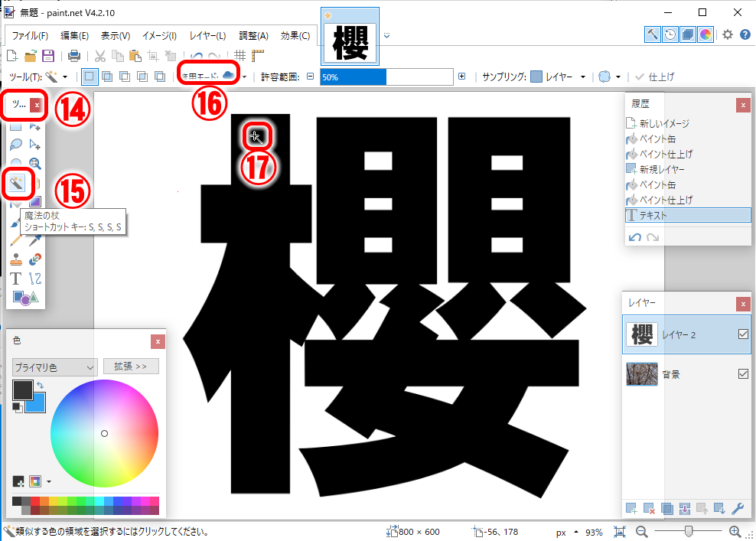Select the Color Picker eyedropper tool

pyautogui.click(x=34, y=240)
